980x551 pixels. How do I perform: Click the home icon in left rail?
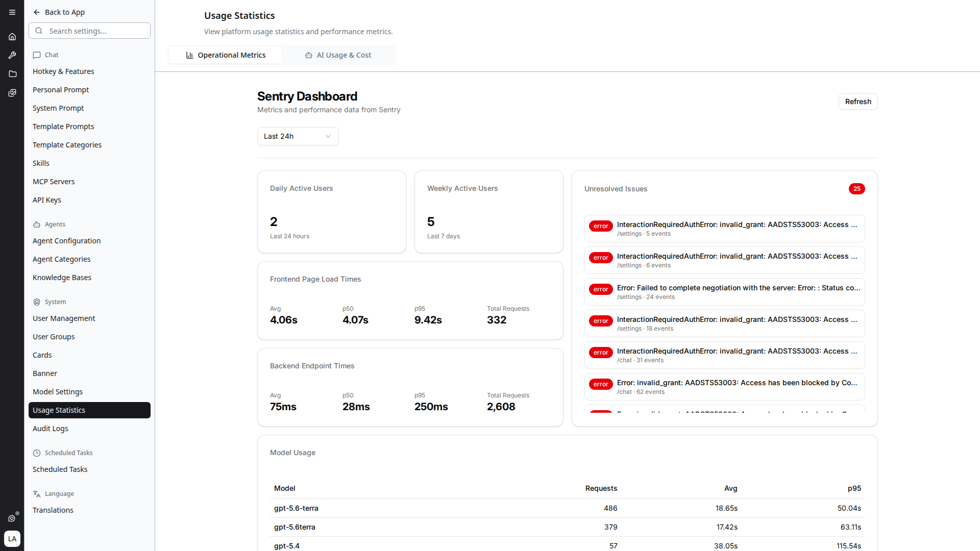tap(12, 37)
